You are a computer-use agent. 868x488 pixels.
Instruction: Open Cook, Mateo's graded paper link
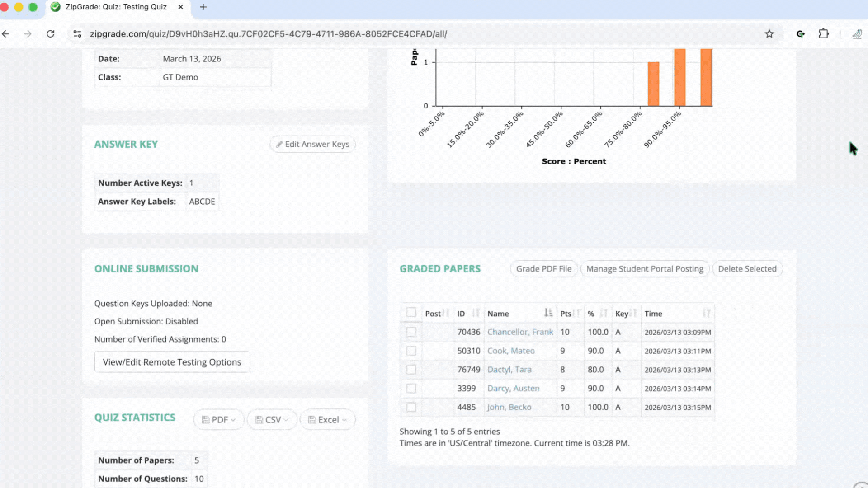511,351
